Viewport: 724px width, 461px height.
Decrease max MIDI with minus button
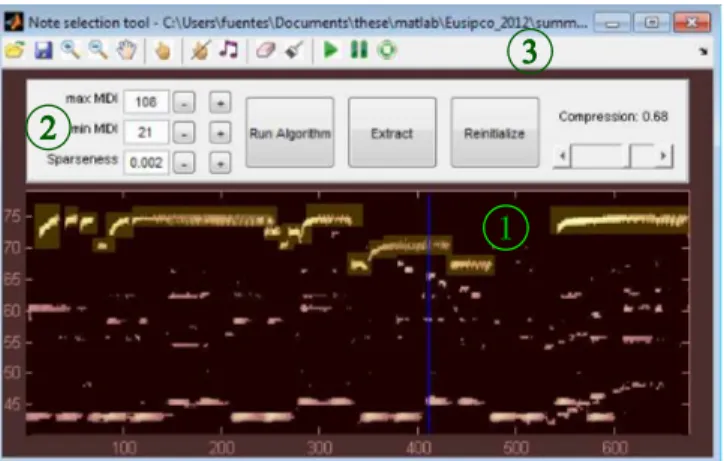click(x=184, y=103)
